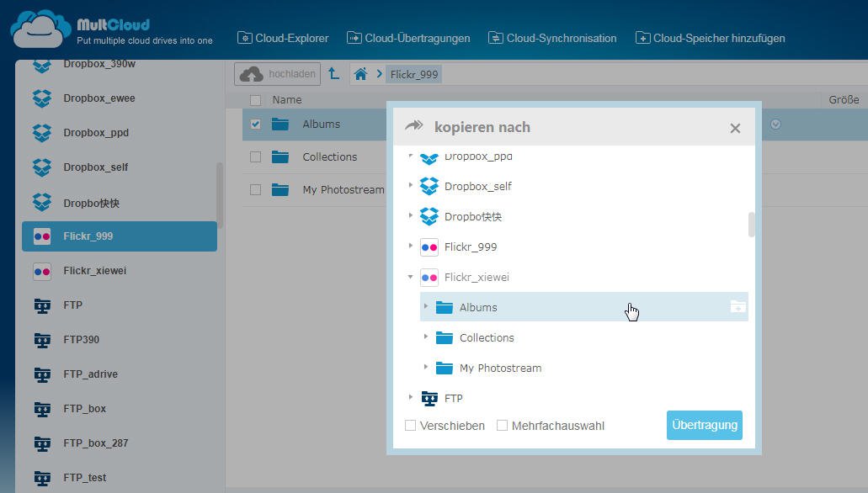Sort by Größe column header

coord(844,99)
